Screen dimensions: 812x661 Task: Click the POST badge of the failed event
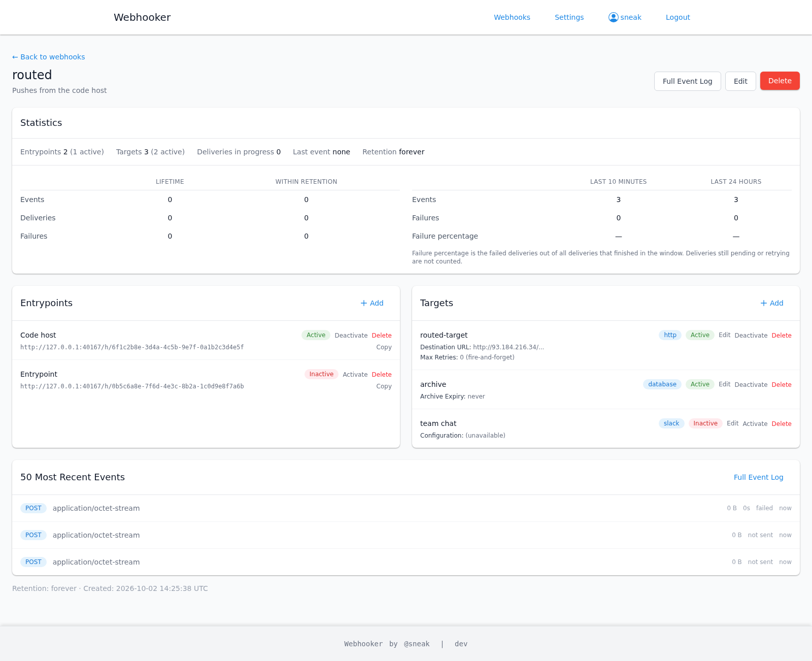click(x=33, y=508)
